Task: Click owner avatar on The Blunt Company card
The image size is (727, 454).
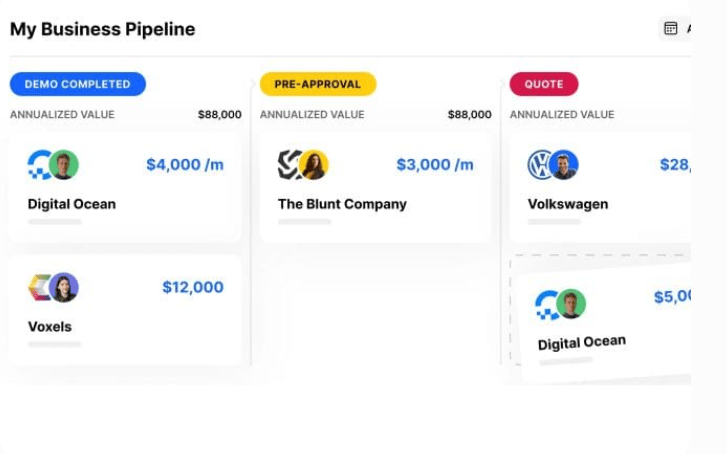Action: click(313, 165)
